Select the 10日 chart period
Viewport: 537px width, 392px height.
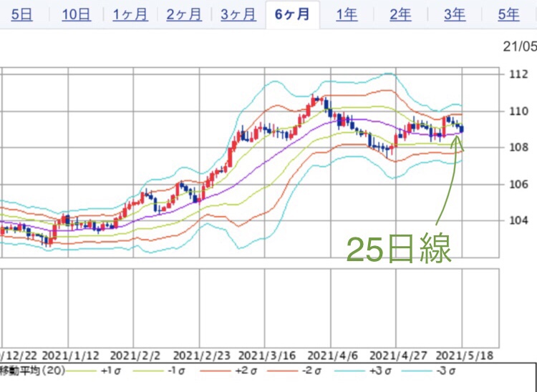coord(77,15)
